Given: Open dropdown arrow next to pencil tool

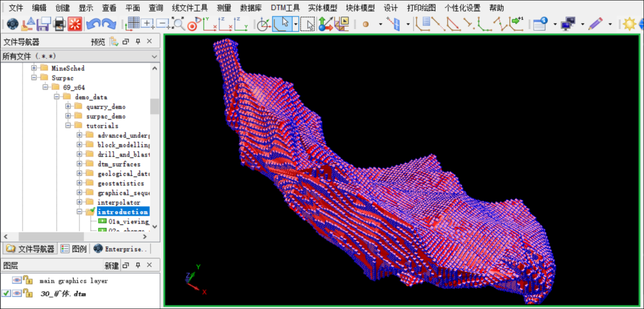Looking at the screenshot, I should (x=610, y=24).
